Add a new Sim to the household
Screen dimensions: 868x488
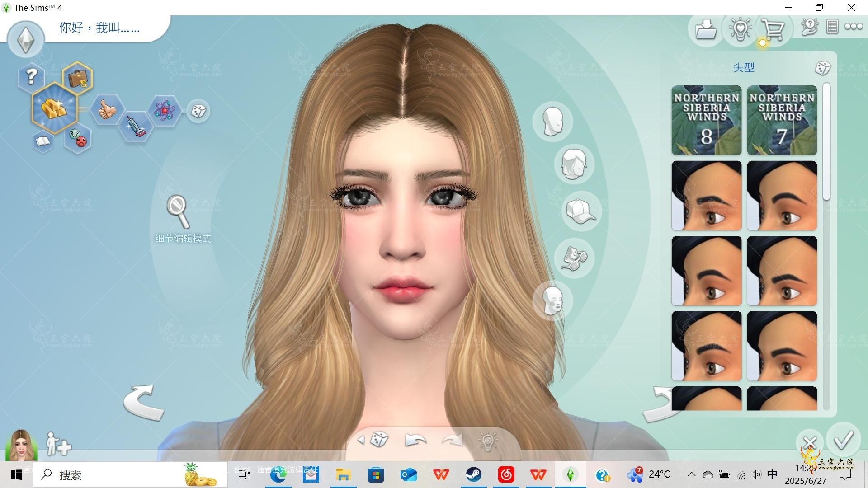coord(58,444)
